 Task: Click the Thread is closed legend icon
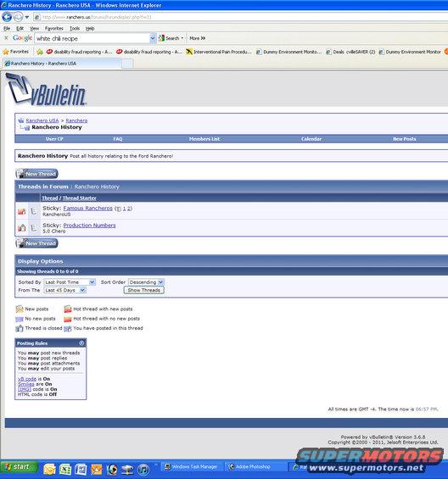click(x=20, y=328)
